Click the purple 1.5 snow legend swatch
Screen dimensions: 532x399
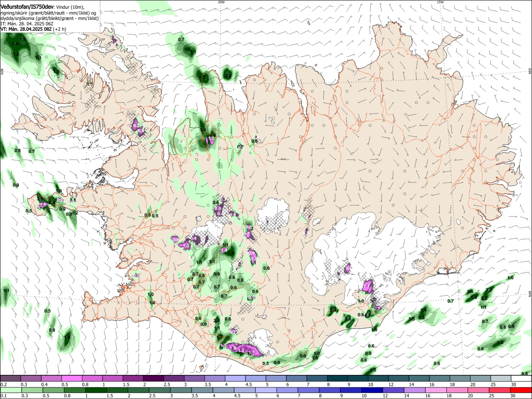[x=133, y=379]
